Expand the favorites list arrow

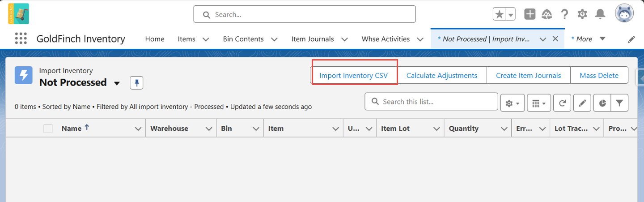click(511, 14)
